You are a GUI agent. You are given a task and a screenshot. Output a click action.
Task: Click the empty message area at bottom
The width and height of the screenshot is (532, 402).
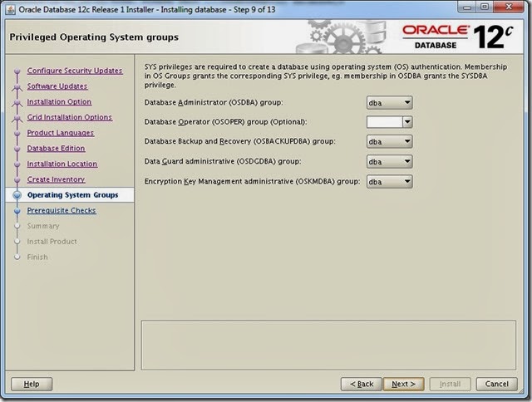coord(328,345)
